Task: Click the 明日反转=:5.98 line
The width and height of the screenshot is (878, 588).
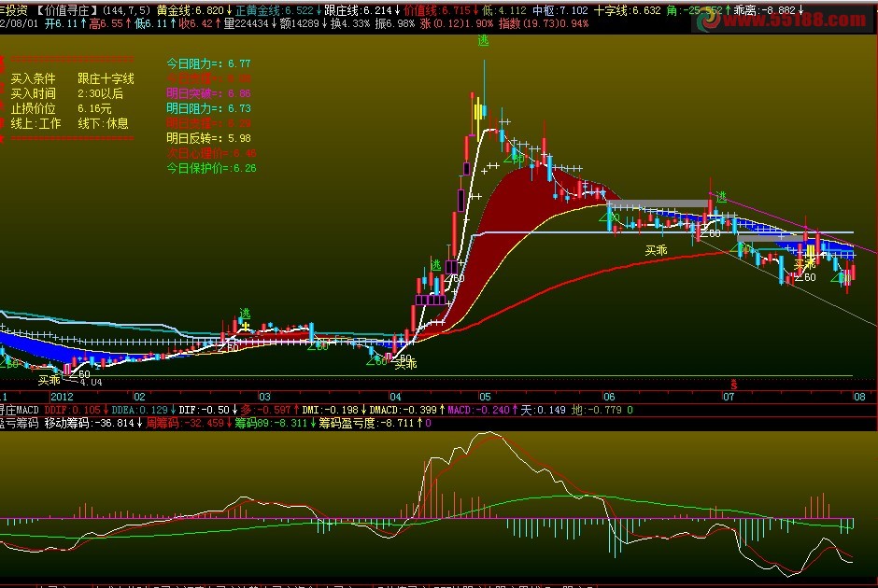Action: [208, 138]
